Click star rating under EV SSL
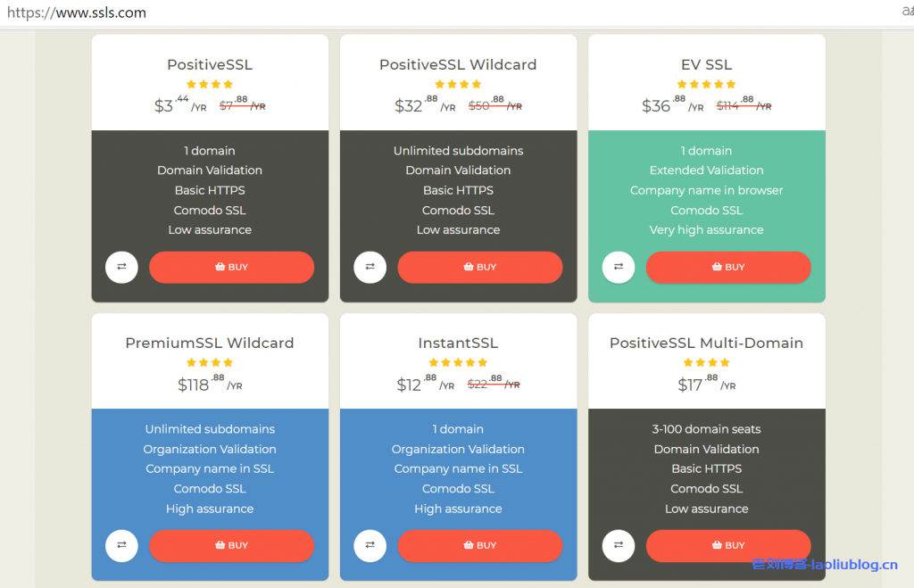Viewport: 914px width, 588px height. click(x=706, y=84)
